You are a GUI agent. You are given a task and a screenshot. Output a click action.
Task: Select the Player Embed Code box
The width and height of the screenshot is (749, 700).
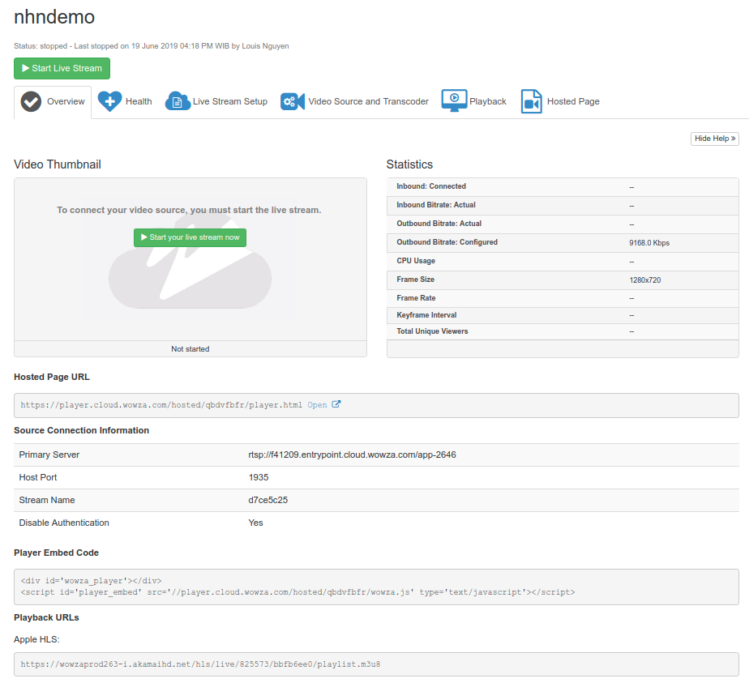point(376,587)
